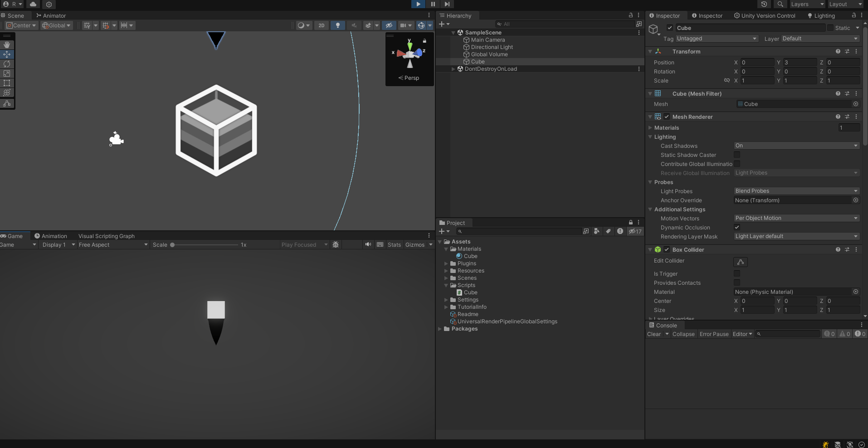Click the Project panel lock icon
The image size is (868, 448).
pyautogui.click(x=630, y=222)
